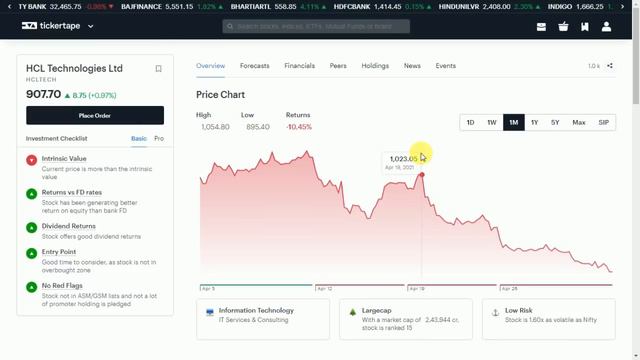Open the Largecap market cap card
This screenshot has height=360, width=640.
406,319
